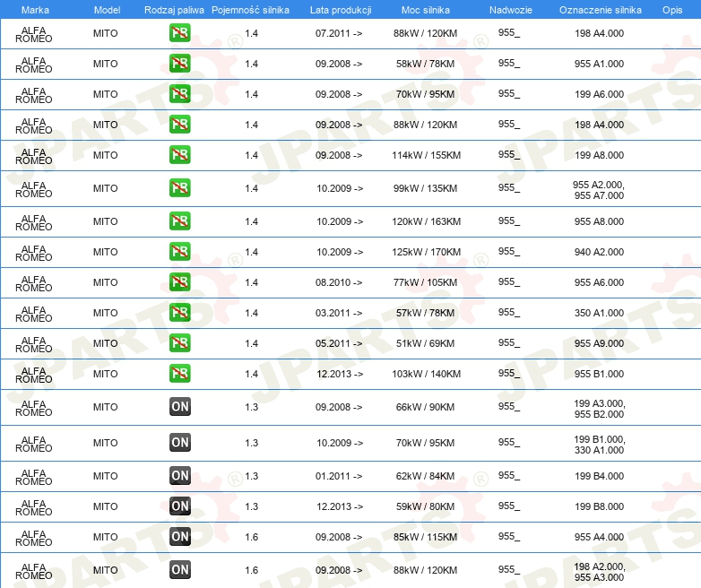Viewport: 701px width, 588px height.
Task: Click petrol icon in 57kW / 78KM row
Action: pyautogui.click(x=179, y=312)
